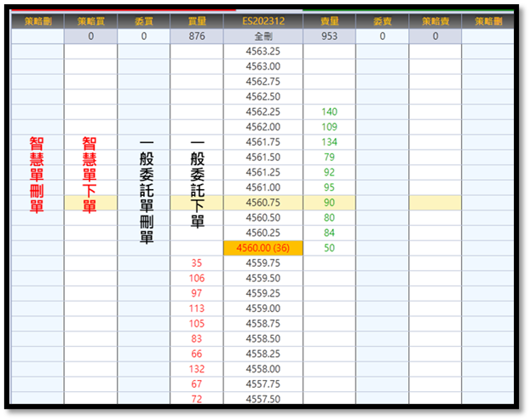Select price 4559.75 row
This screenshot has height=420, width=530.
click(x=263, y=263)
